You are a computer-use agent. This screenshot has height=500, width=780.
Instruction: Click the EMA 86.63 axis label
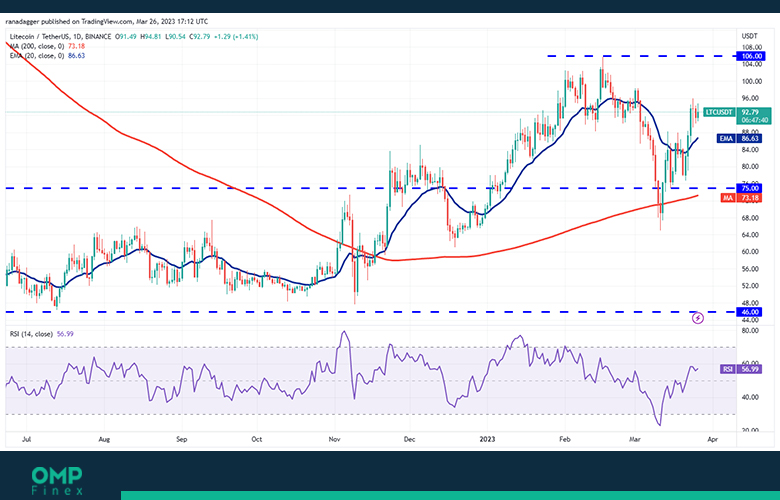click(739, 138)
